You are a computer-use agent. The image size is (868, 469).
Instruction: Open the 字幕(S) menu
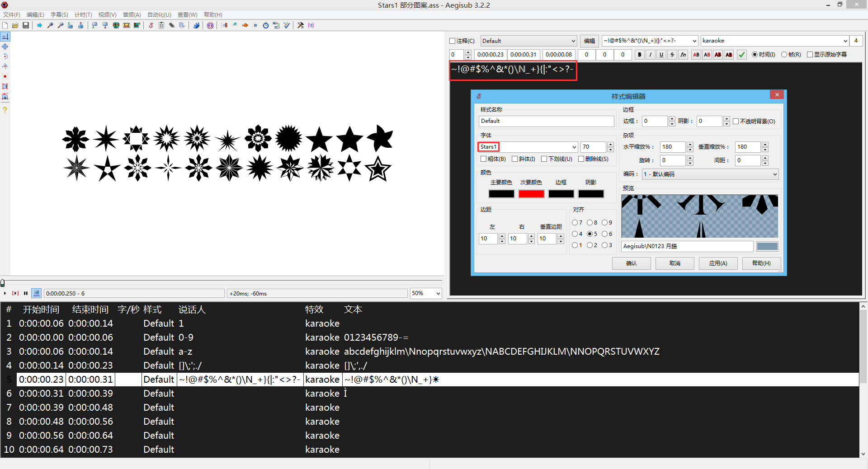pos(59,15)
